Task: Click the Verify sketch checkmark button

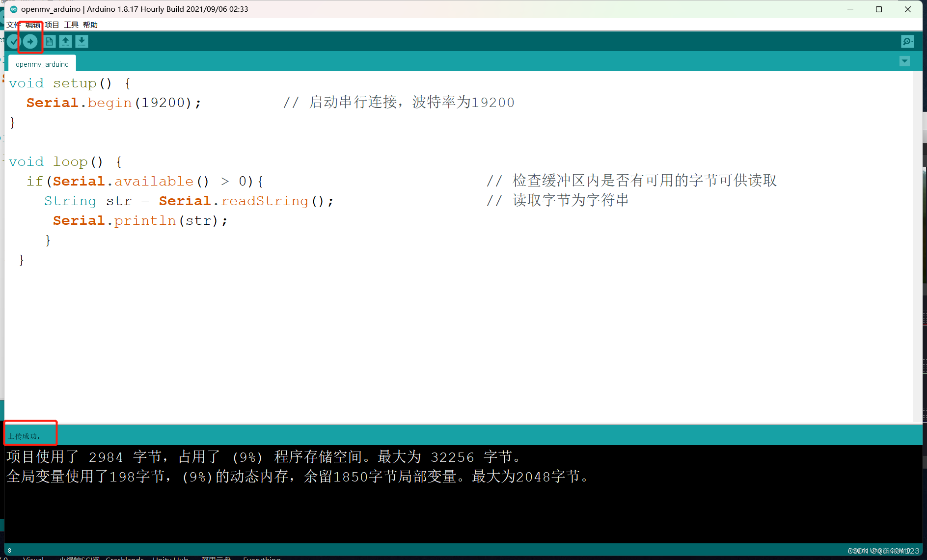Action: coord(13,42)
